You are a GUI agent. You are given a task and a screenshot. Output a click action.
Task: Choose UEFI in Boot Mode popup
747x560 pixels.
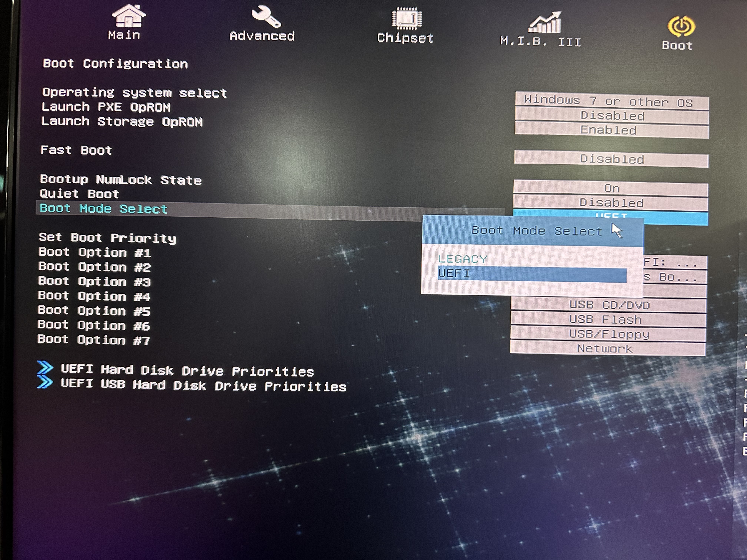[x=532, y=274]
